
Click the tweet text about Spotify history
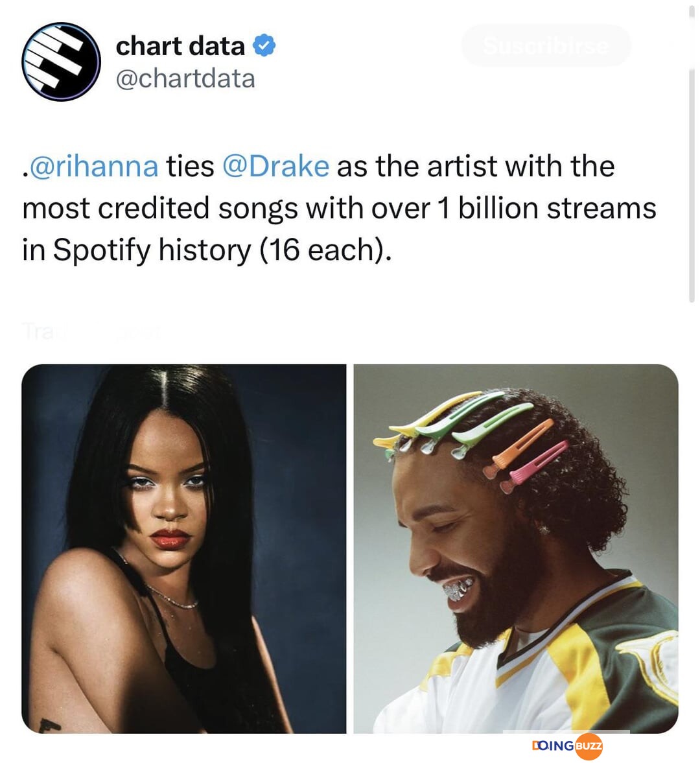click(339, 208)
